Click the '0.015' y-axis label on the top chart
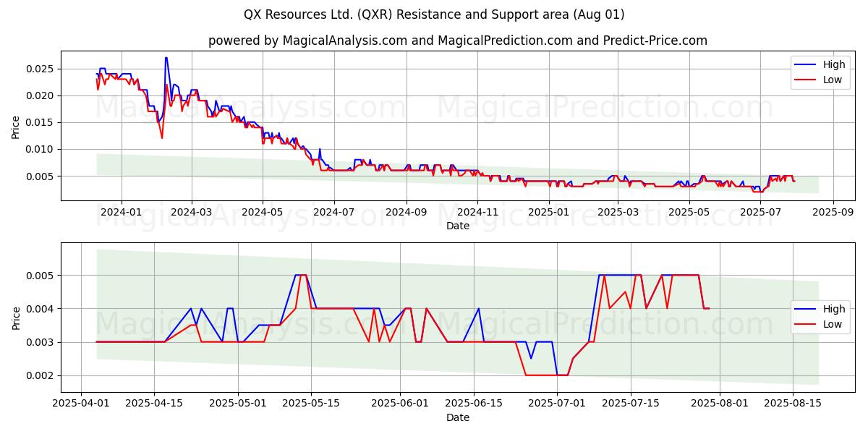 click(x=42, y=123)
